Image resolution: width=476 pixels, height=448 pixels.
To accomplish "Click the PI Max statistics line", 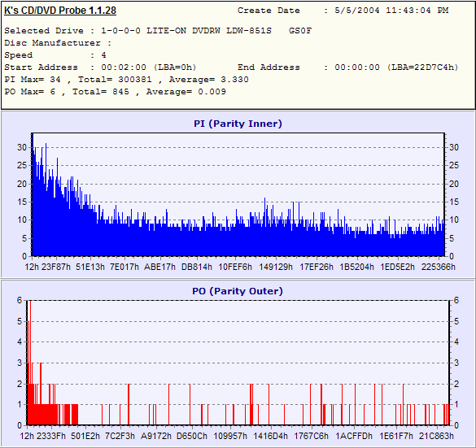I will pyautogui.click(x=127, y=80).
